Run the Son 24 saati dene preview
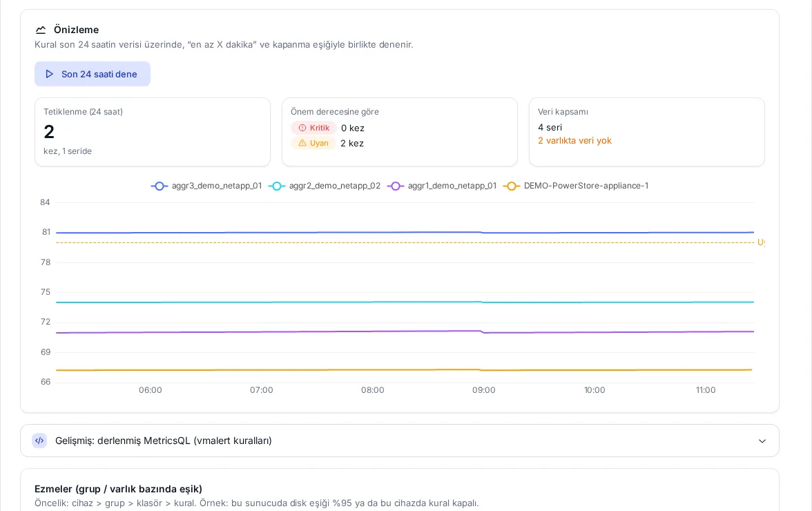This screenshot has width=812, height=511. (93, 74)
